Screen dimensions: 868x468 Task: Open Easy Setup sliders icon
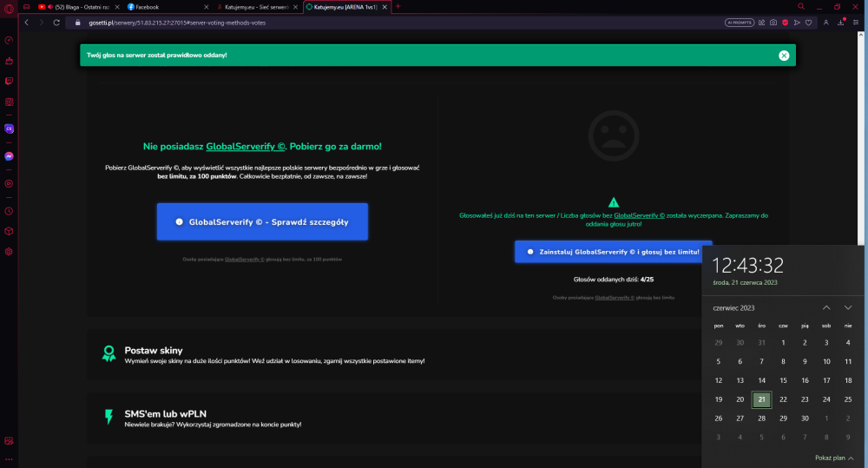(856, 23)
